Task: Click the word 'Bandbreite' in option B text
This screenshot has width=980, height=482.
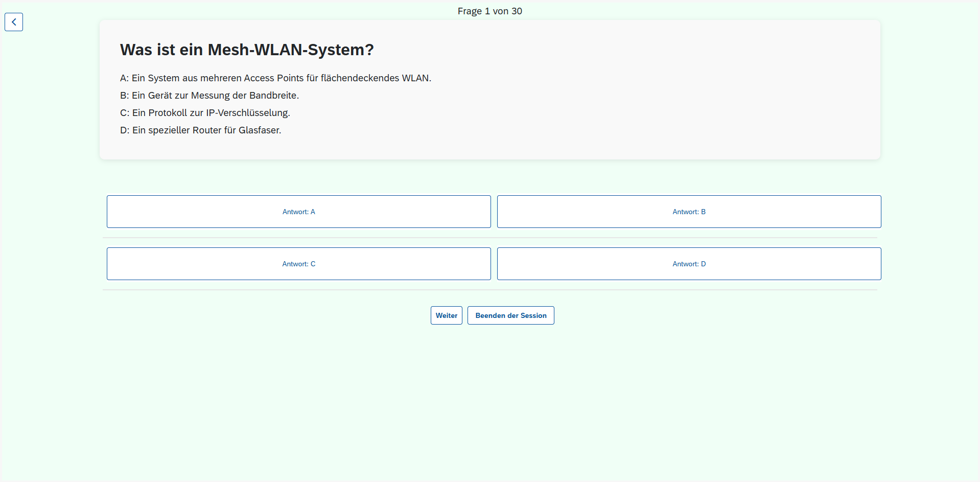Action: point(273,96)
